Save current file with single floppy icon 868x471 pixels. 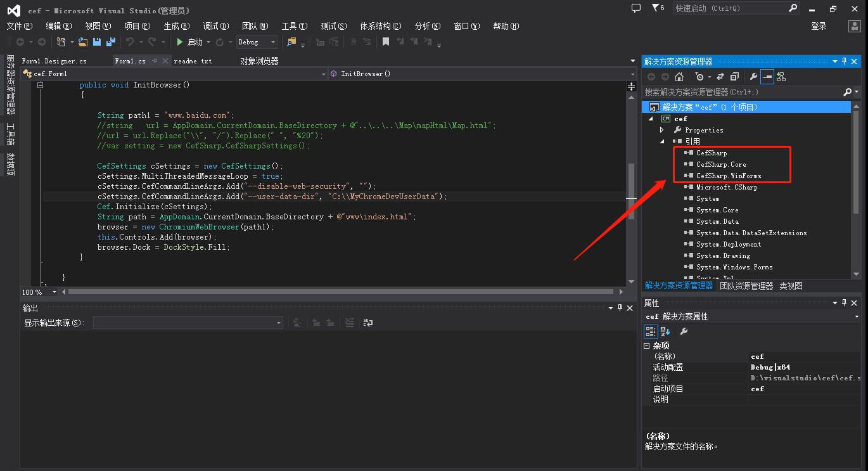coord(97,42)
